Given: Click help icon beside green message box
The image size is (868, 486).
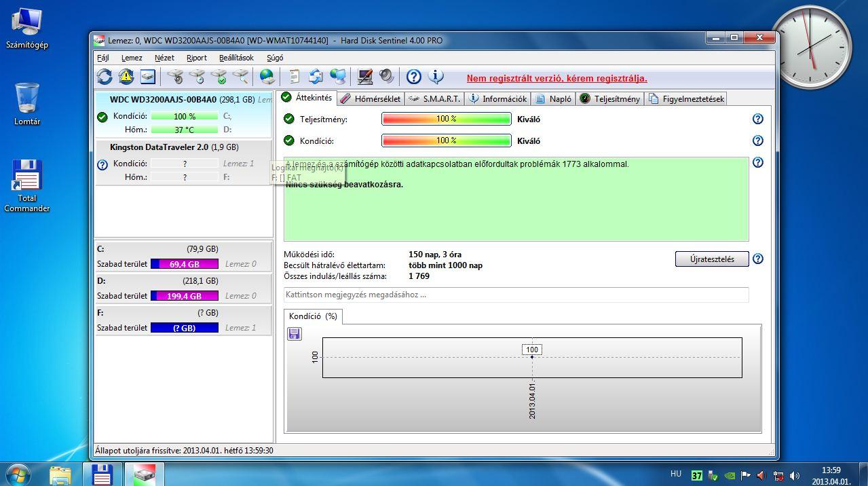Looking at the screenshot, I should click(758, 162).
